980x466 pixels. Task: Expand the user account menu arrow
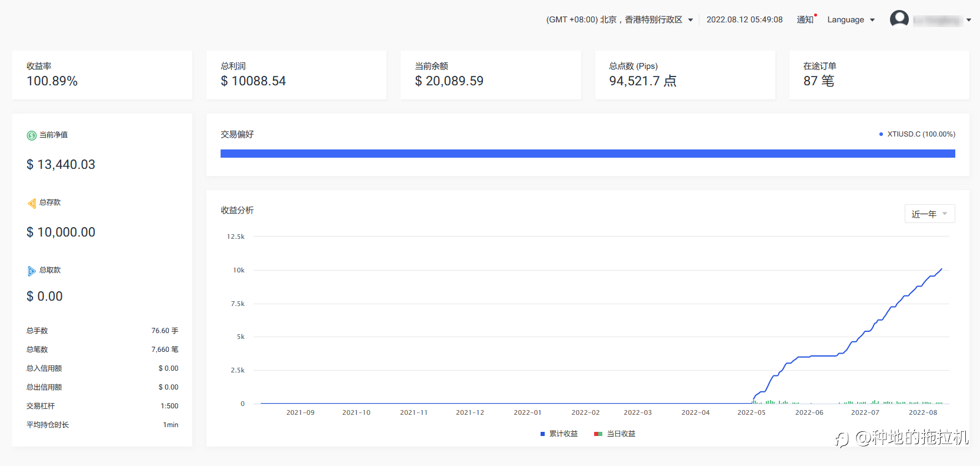(968, 20)
